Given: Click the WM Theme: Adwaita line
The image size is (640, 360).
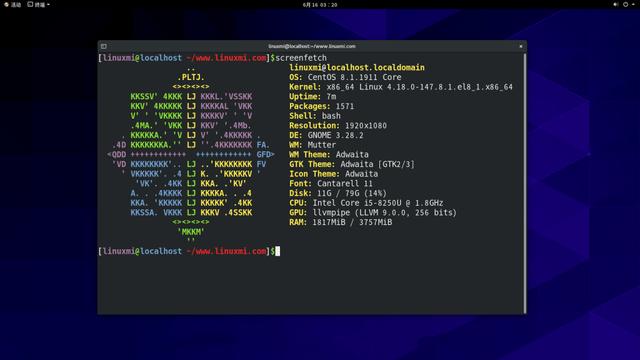Looking at the screenshot, I should tap(329, 155).
